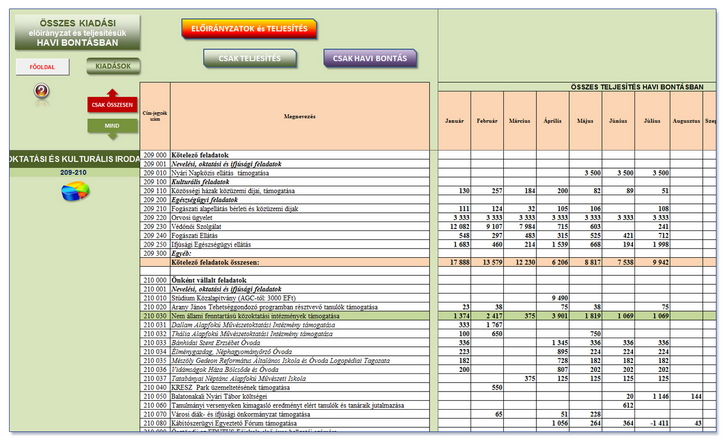Click the Cím-jogcím szám column header

point(155,116)
